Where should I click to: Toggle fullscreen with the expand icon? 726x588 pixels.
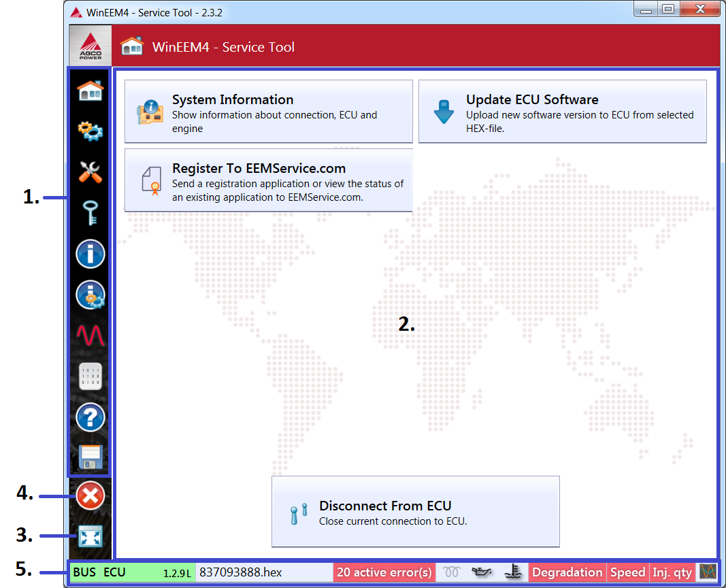[x=90, y=536]
